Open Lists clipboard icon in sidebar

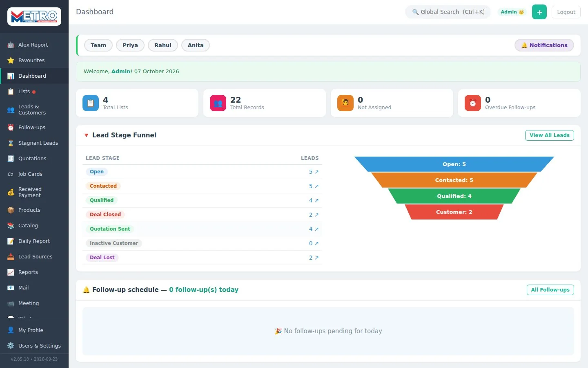11,92
